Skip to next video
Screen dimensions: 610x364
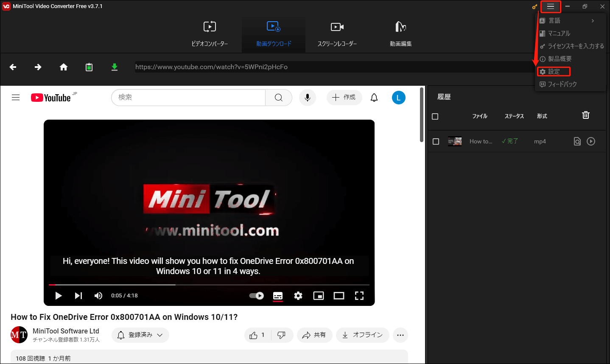[78, 296]
